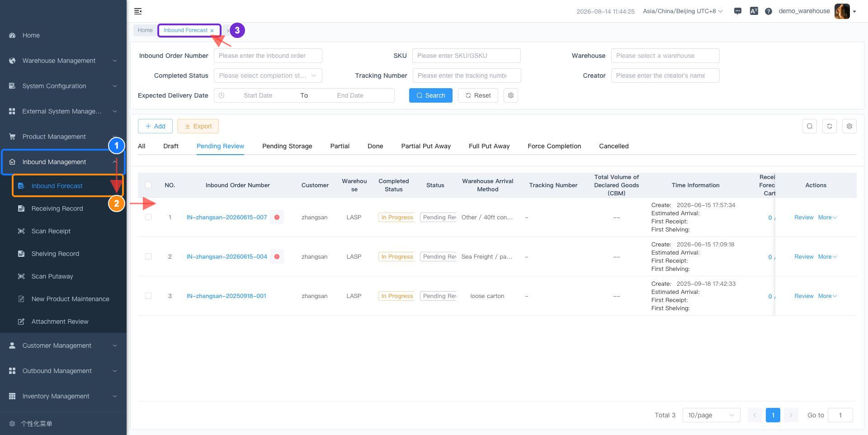Check the box for order IN-zhangsan-20260615-004

pos(148,256)
